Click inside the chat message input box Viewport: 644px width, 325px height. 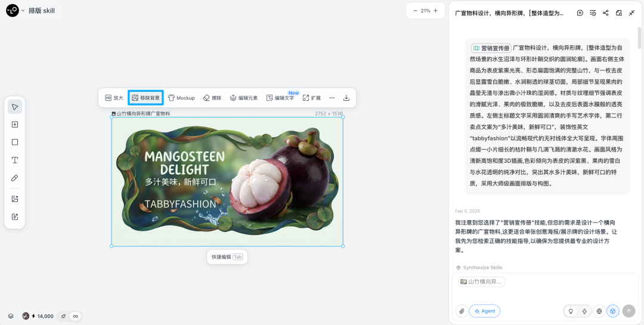click(546, 295)
